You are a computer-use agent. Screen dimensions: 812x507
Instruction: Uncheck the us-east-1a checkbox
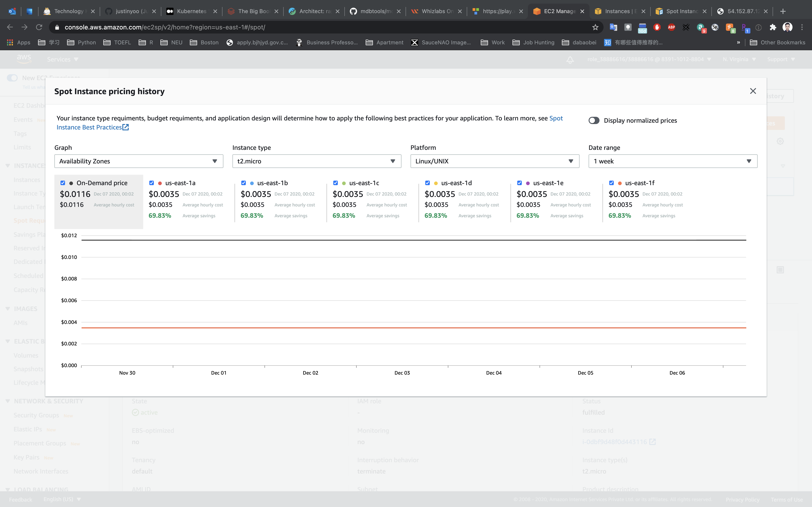pos(152,183)
